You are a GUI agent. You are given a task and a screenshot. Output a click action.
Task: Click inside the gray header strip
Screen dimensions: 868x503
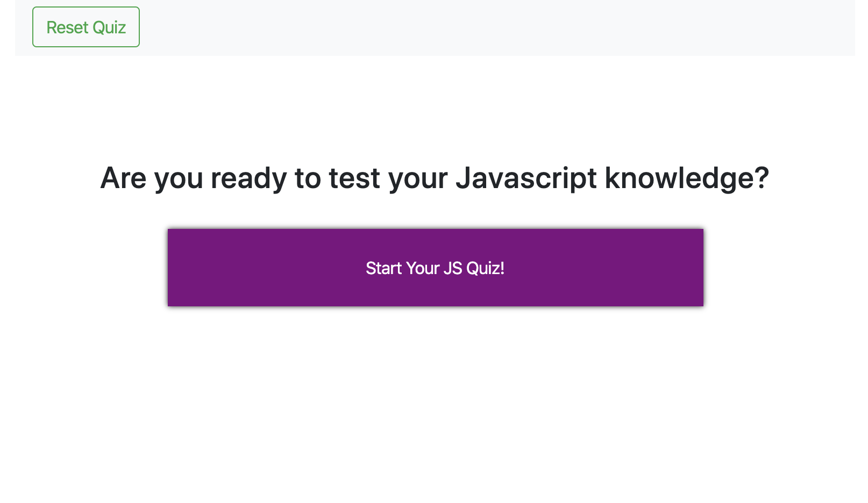click(x=430, y=27)
